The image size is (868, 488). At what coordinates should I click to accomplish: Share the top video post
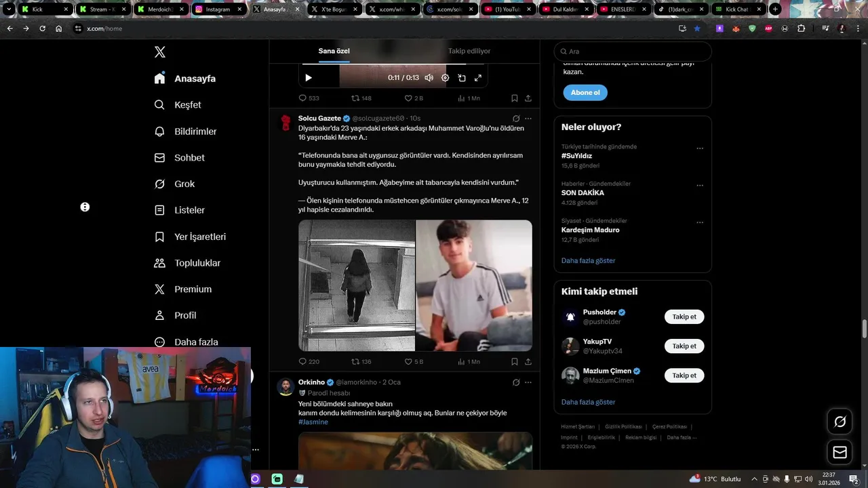click(x=528, y=98)
